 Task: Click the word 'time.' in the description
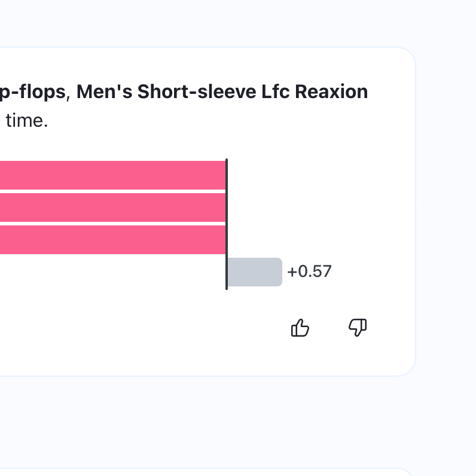27,121
